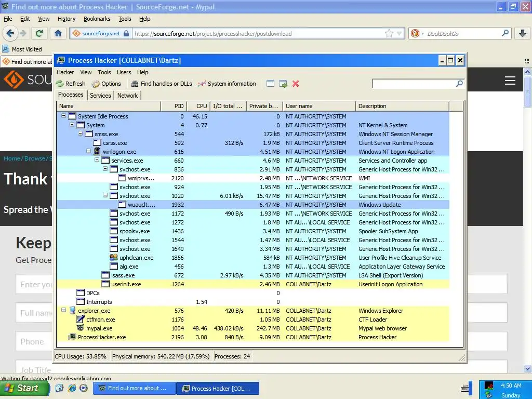
Task: Click the DuckDuckGo search magnifier
Action: [505, 33]
